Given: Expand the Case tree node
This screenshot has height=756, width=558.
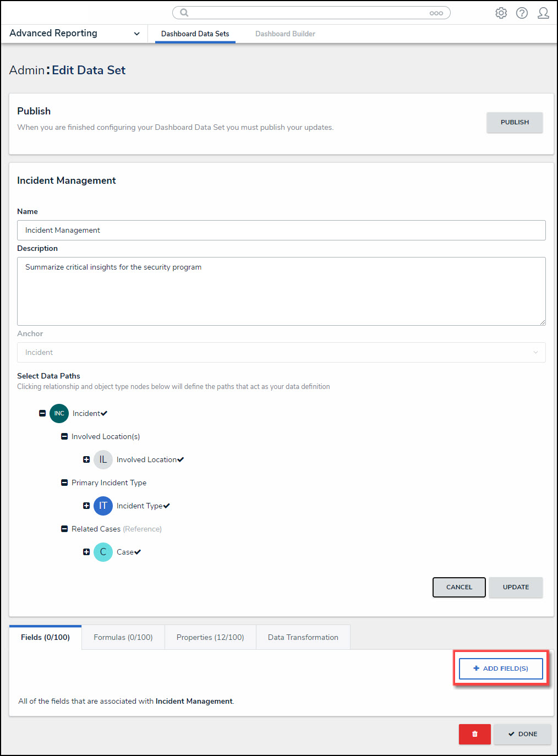Looking at the screenshot, I should point(86,552).
